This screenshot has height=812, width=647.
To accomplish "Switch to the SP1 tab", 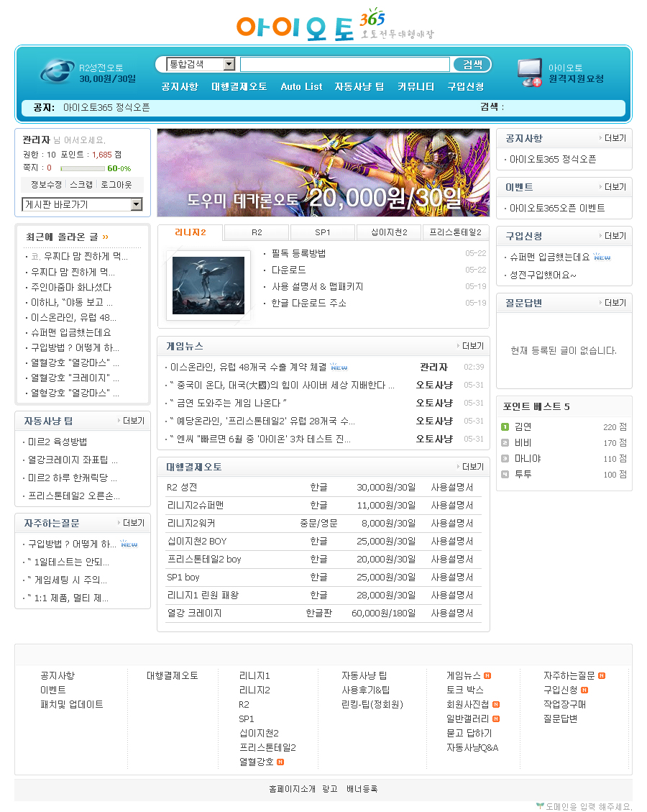I will (323, 232).
